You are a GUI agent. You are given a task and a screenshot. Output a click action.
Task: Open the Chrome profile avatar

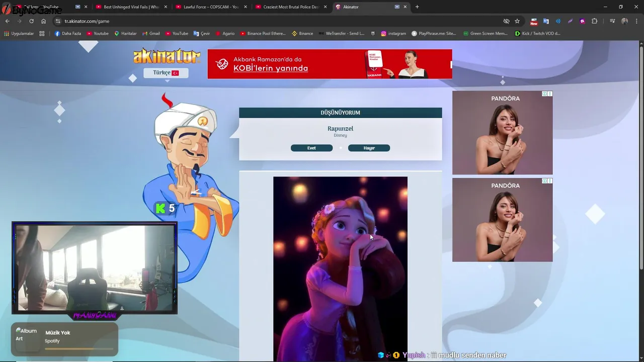tap(624, 21)
